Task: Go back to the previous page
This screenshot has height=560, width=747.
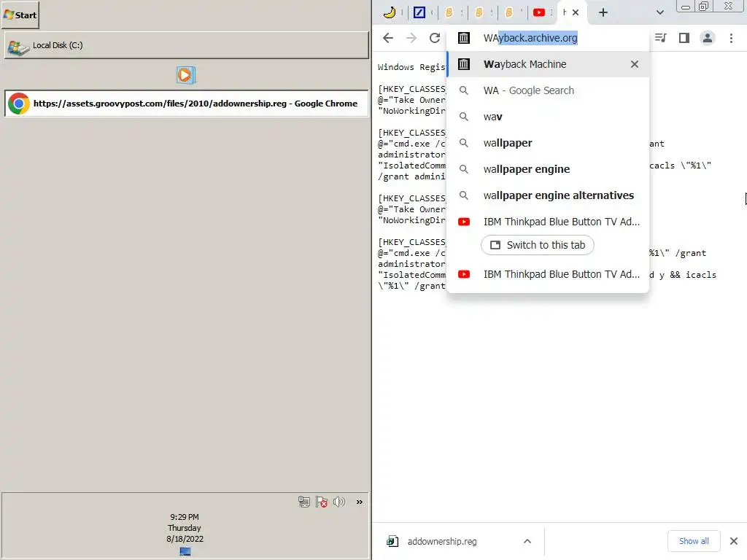Action: 388,38
